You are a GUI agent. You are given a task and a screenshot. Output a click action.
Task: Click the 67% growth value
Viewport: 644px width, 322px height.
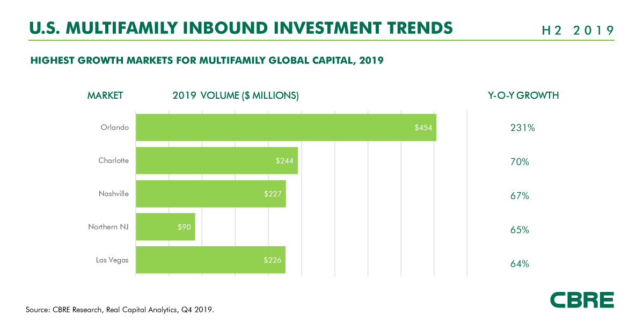click(520, 196)
